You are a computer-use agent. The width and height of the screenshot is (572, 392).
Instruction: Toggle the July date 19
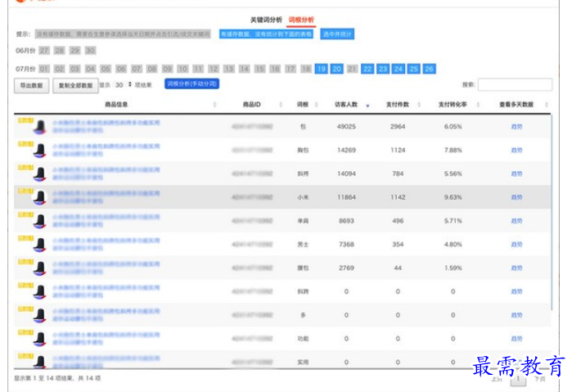tap(321, 69)
